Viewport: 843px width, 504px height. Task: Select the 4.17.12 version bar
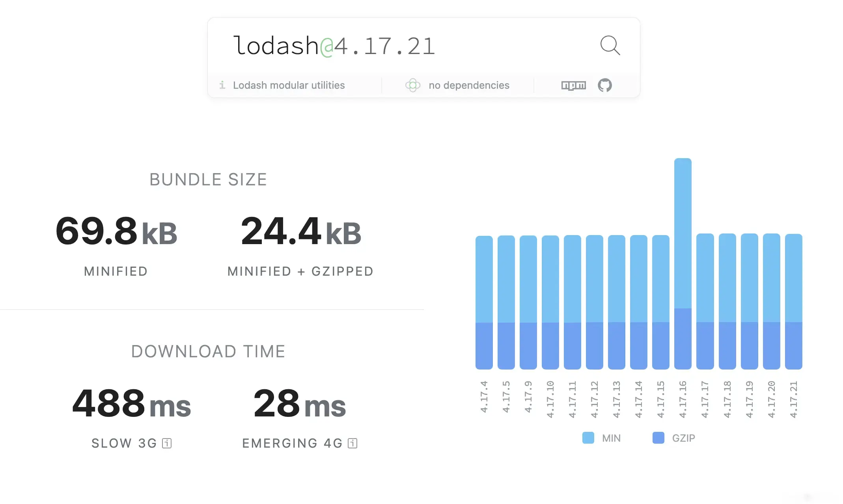click(594, 302)
